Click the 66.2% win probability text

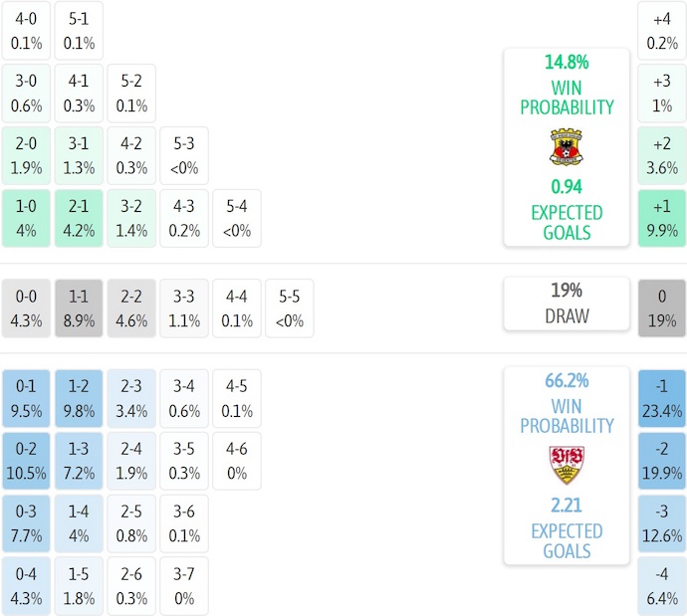pyautogui.click(x=566, y=380)
